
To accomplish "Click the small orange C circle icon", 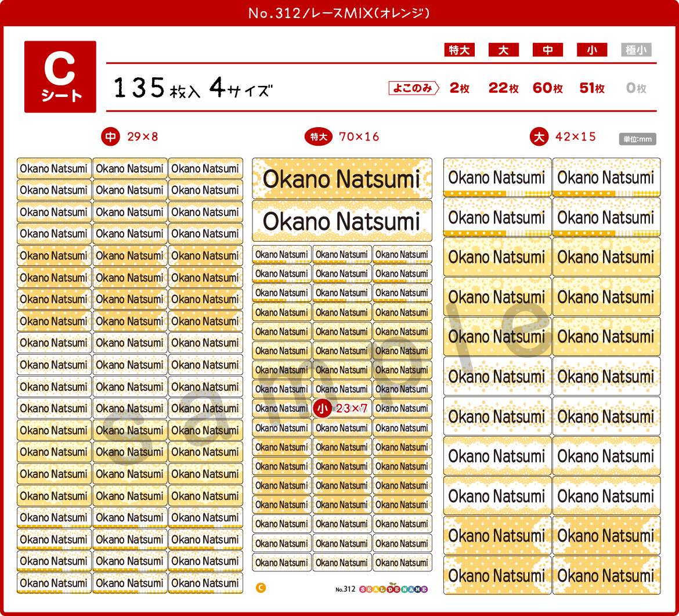I will click(x=261, y=588).
